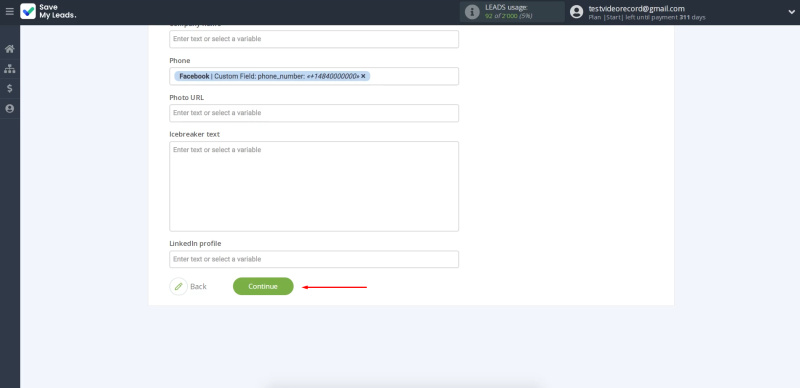Go back using the Back link
The height and width of the screenshot is (388, 800).
[198, 286]
